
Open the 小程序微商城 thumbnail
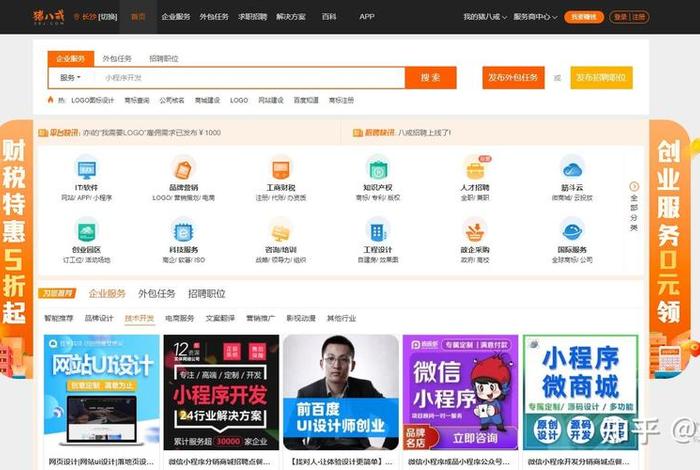point(580,392)
